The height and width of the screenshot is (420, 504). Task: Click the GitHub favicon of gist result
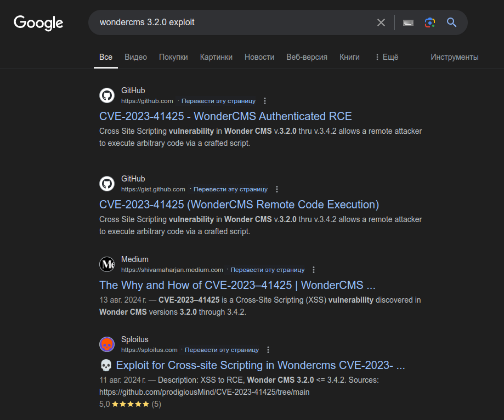[107, 184]
